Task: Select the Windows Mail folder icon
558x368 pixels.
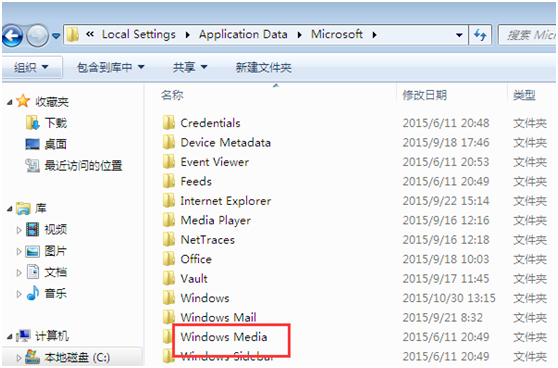Action: point(169,317)
